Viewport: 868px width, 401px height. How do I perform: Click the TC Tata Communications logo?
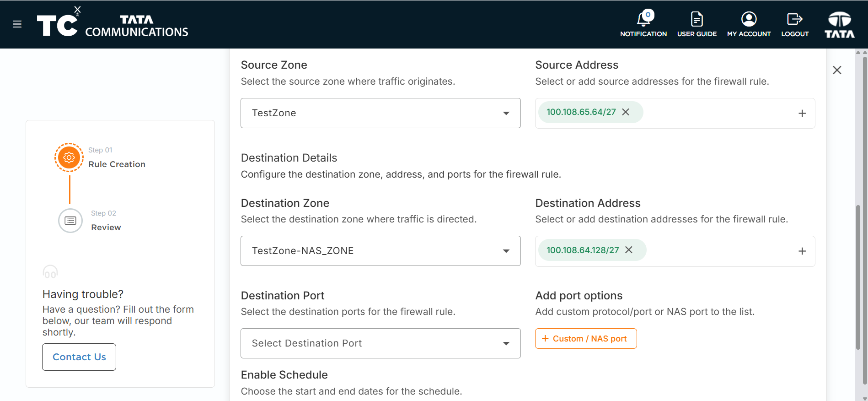[x=113, y=22]
